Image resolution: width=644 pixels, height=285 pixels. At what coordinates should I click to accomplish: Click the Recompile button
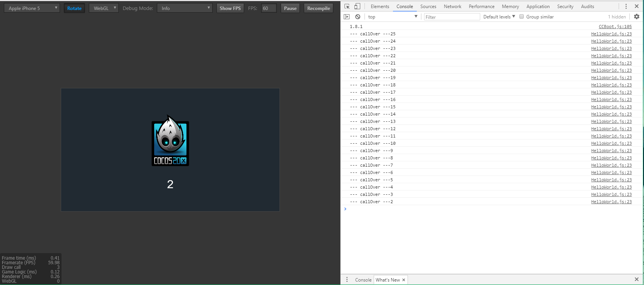(319, 8)
